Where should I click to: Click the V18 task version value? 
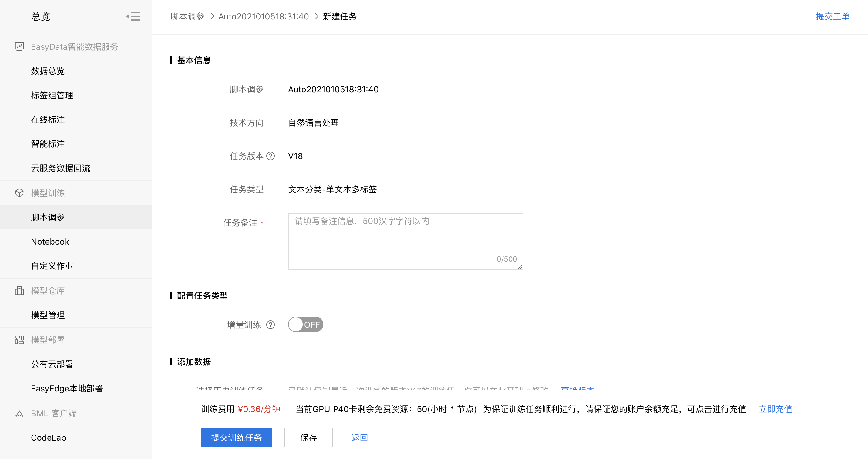[x=295, y=156]
